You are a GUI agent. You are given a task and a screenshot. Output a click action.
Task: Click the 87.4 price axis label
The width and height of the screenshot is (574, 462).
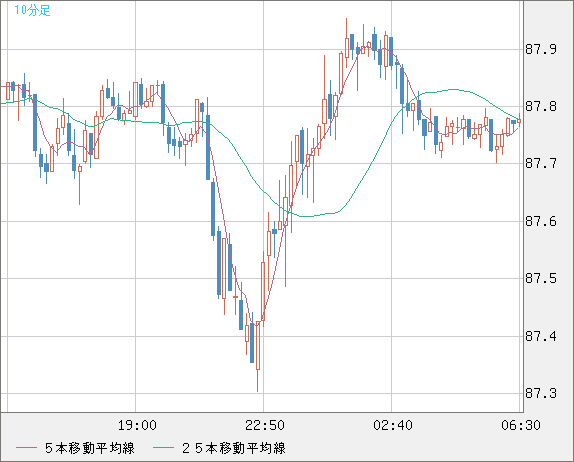[x=541, y=336]
